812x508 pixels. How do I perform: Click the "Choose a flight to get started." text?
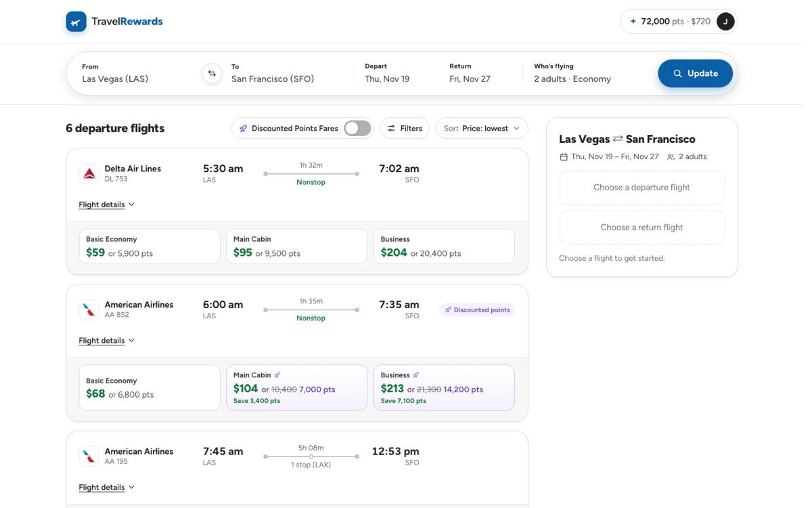tap(612, 258)
